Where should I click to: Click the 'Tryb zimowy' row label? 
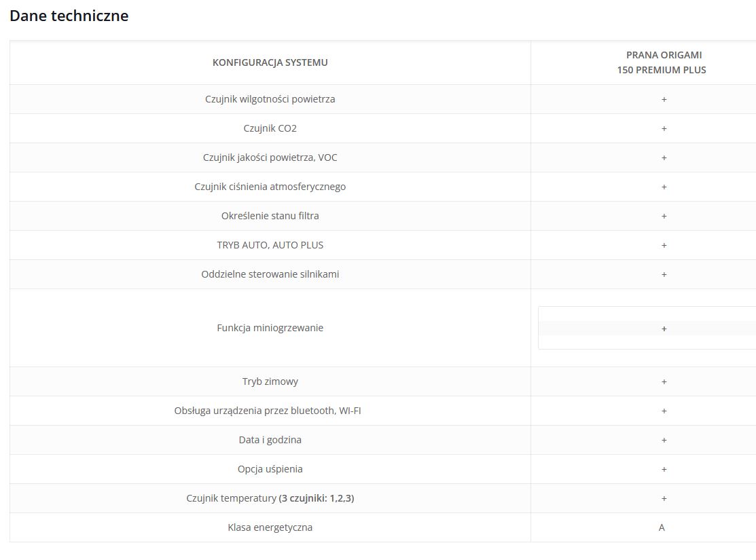(x=270, y=381)
